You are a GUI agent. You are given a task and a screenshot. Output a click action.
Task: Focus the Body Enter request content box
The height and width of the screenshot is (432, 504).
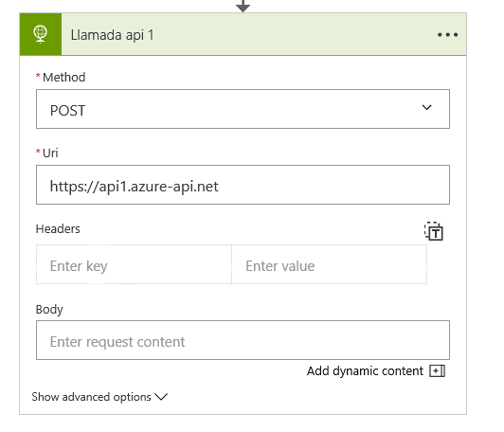click(243, 340)
